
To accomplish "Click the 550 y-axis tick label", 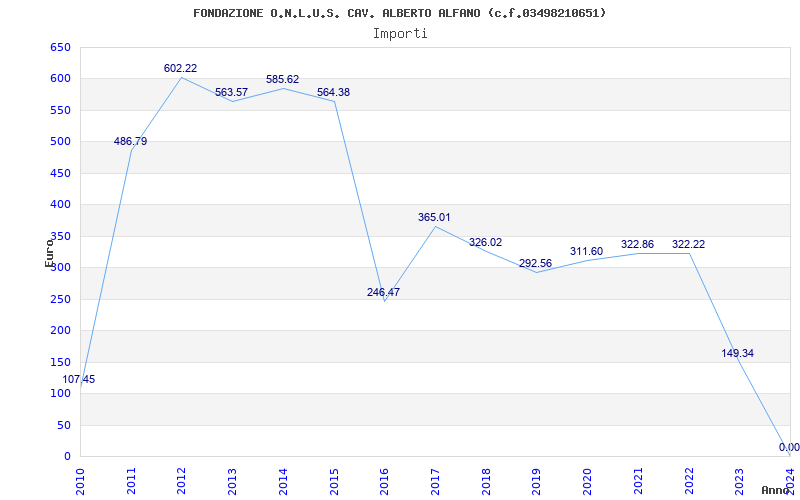I will (x=60, y=110).
